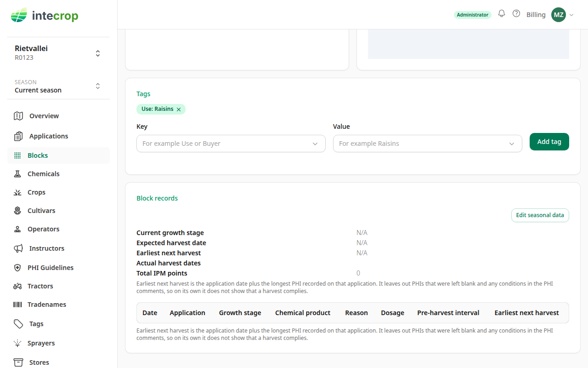Image resolution: width=588 pixels, height=368 pixels.
Task: Click the Cultivars flower icon
Action: tap(17, 211)
